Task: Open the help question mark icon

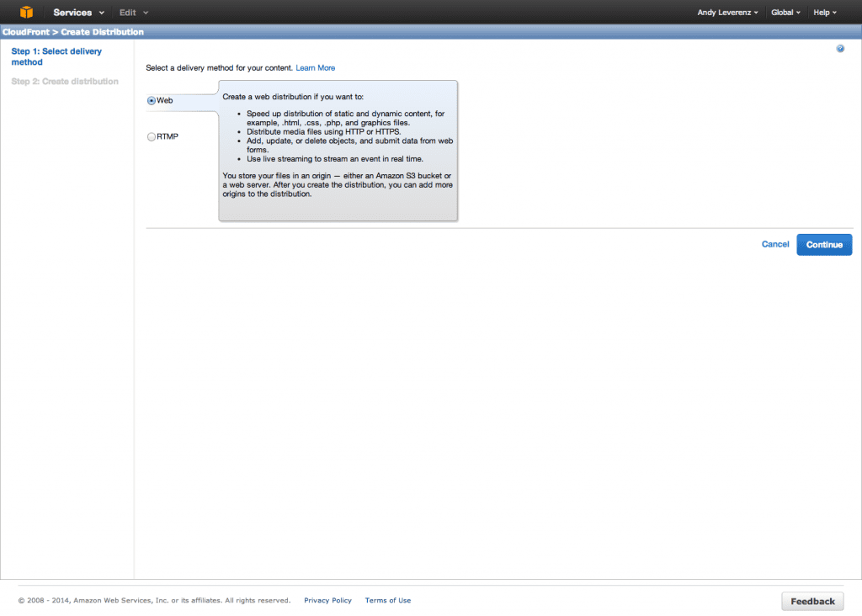Action: click(839, 48)
